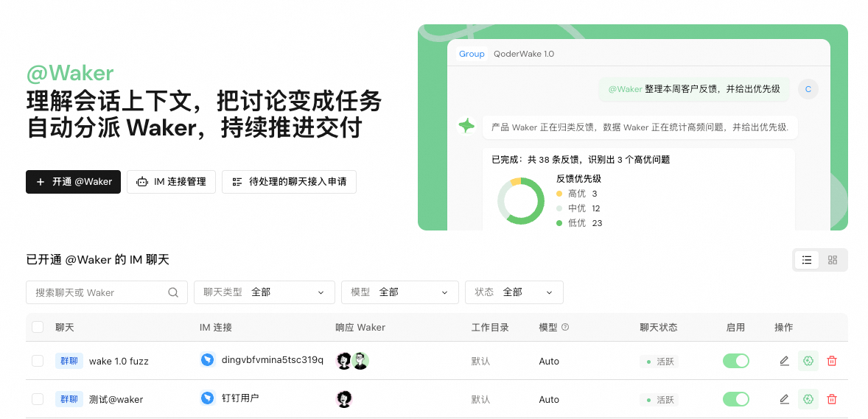Select the Group tab in preview
Image resolution: width=868 pixels, height=419 pixels.
click(x=472, y=54)
